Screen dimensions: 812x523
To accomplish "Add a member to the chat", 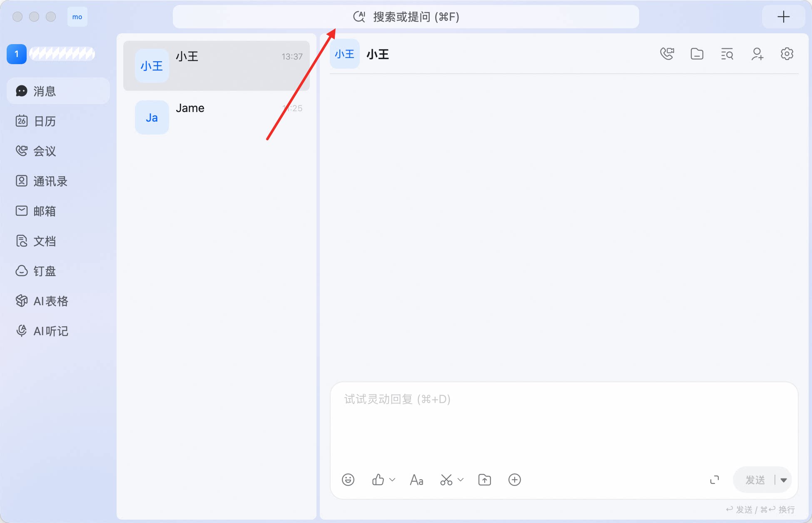I will coord(757,54).
